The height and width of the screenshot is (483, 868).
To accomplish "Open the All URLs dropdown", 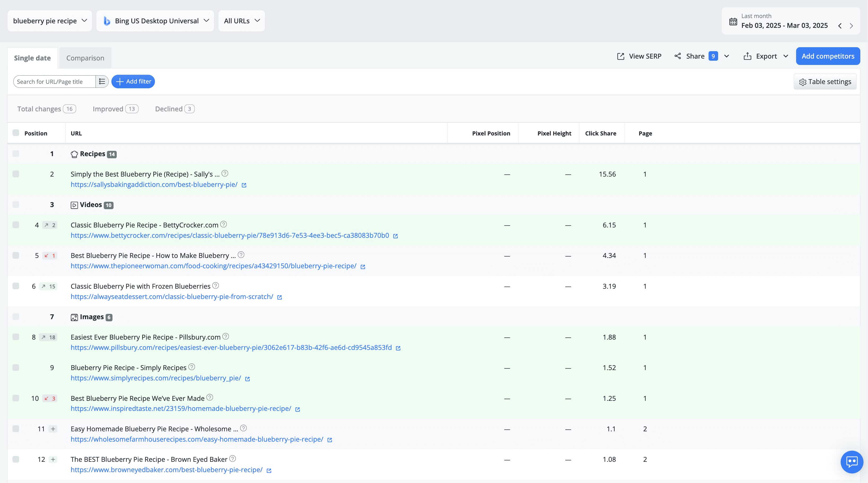I will point(242,21).
